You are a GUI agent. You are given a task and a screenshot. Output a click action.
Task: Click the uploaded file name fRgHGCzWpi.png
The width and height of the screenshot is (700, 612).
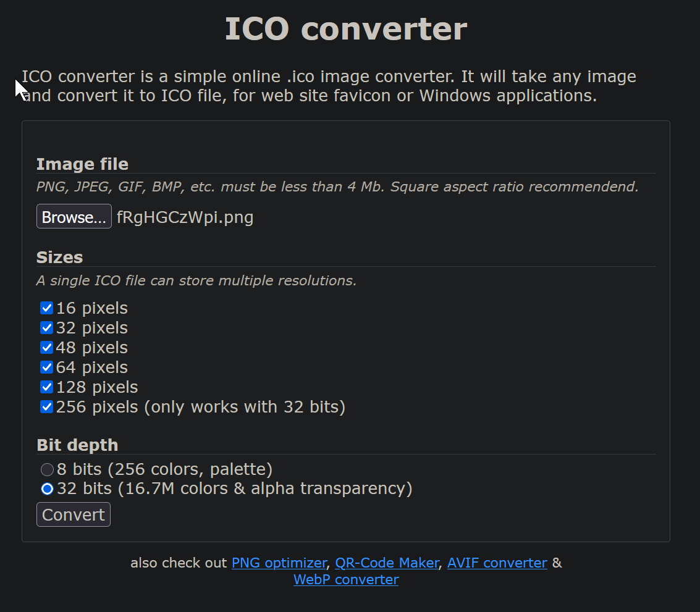pyautogui.click(x=185, y=217)
